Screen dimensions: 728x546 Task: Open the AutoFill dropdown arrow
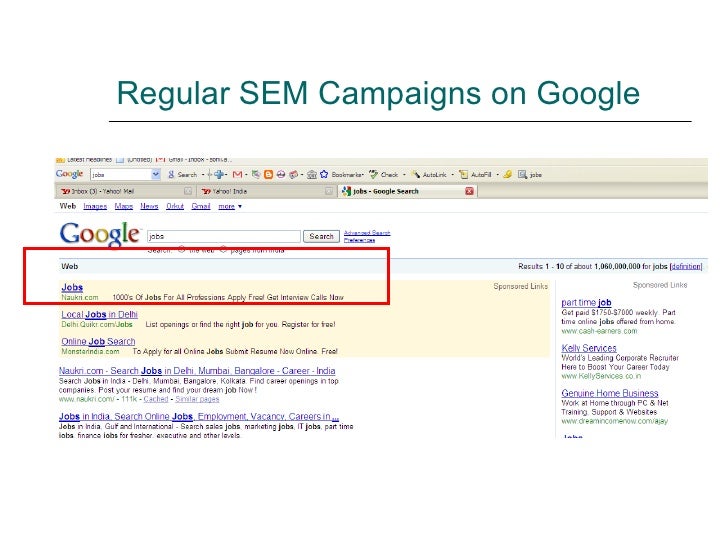(497, 175)
